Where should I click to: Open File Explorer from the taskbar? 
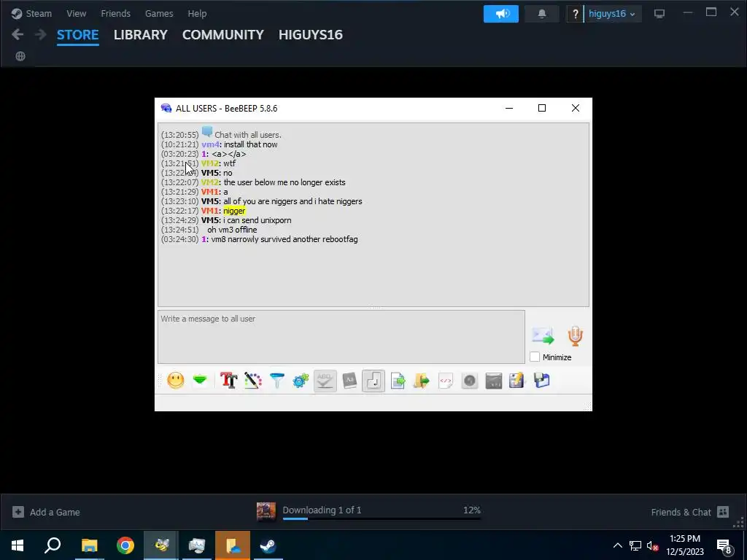[89, 545]
